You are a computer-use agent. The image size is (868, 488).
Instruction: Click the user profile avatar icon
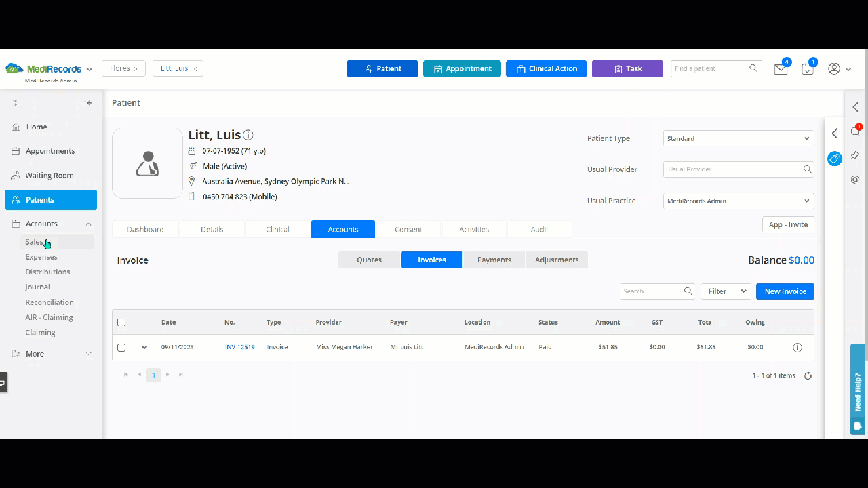pos(835,69)
